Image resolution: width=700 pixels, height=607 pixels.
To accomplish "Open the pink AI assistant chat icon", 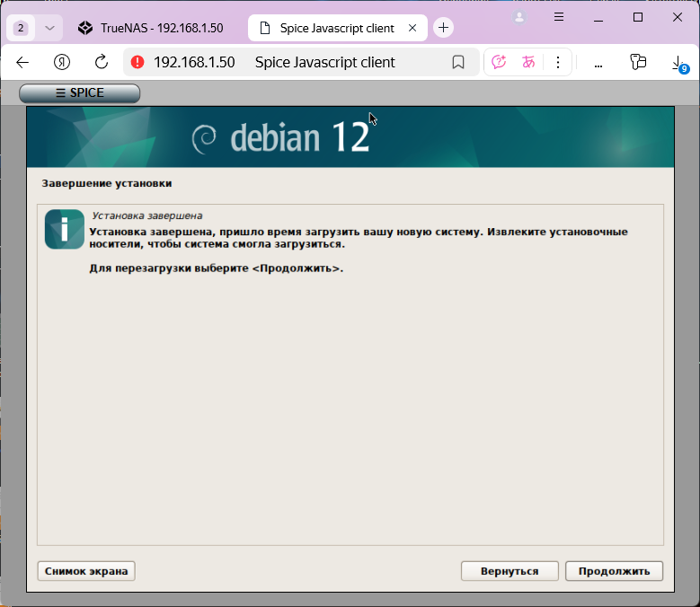I will click(x=499, y=62).
